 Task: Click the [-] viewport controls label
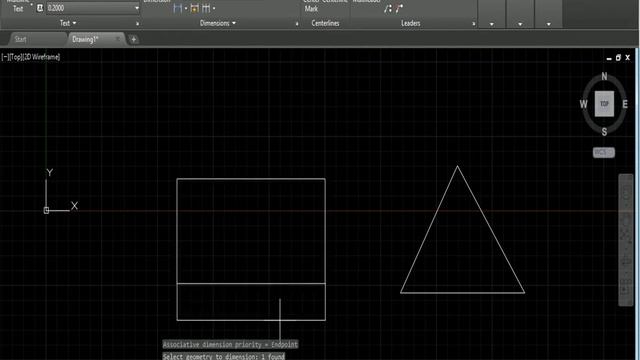coord(5,57)
